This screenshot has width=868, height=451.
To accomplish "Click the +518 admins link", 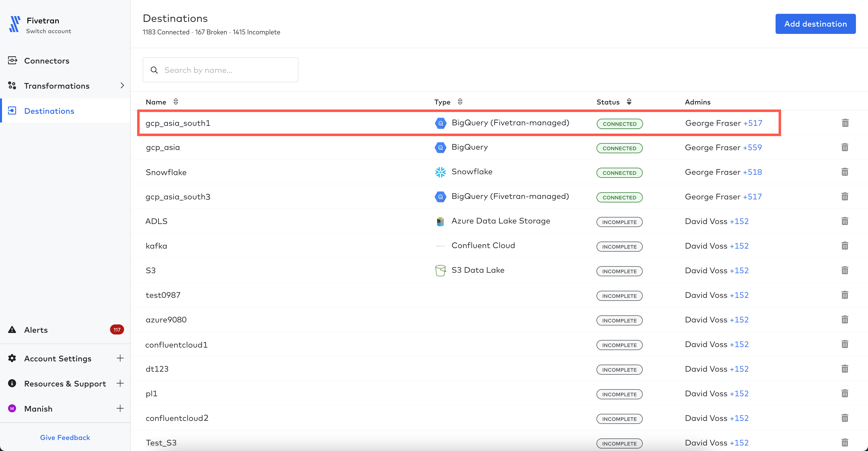I will [752, 172].
